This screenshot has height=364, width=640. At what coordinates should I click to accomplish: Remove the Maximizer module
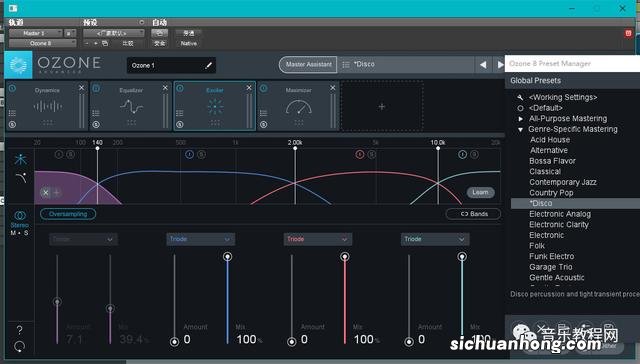333,88
